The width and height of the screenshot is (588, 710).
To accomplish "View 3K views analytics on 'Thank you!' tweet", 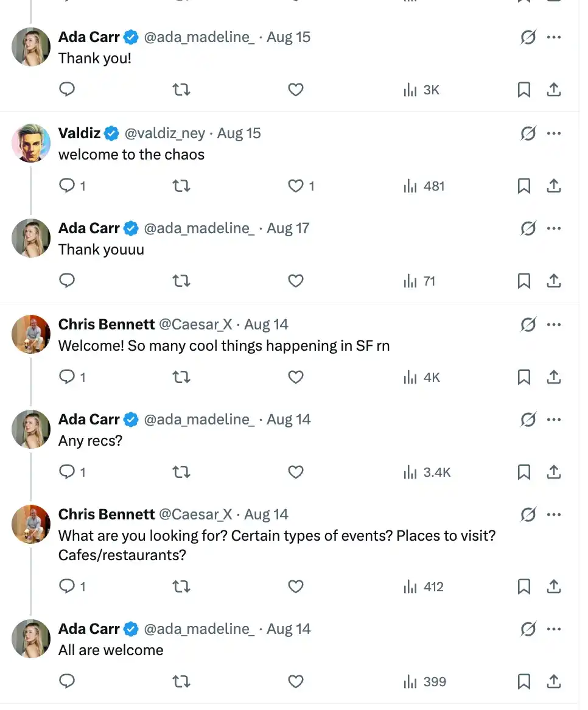I will tap(421, 90).
